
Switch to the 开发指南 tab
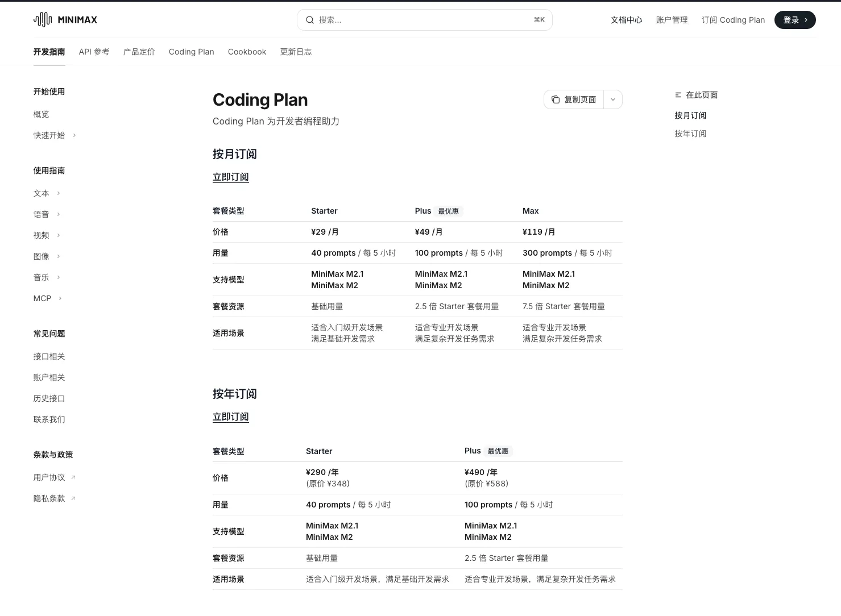click(x=49, y=52)
